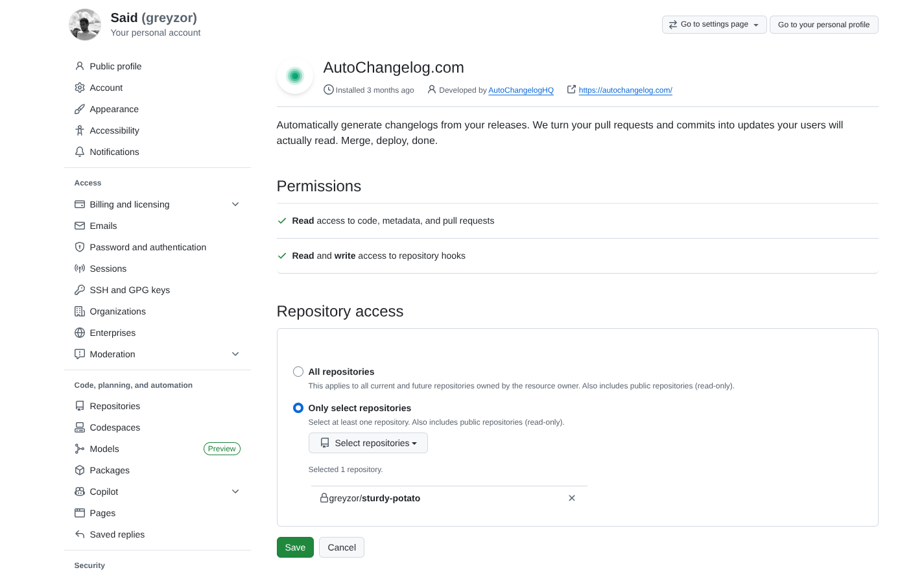Open Password and authentication settings
Screen dimensions: 924x581
148,247
